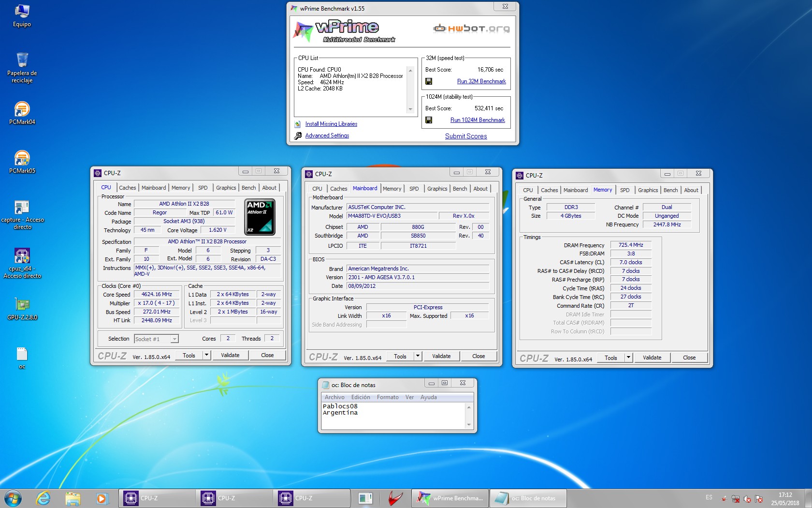This screenshot has height=508, width=812.
Task: Click the taskbar icon left of red swoosh
Action: tap(365, 498)
